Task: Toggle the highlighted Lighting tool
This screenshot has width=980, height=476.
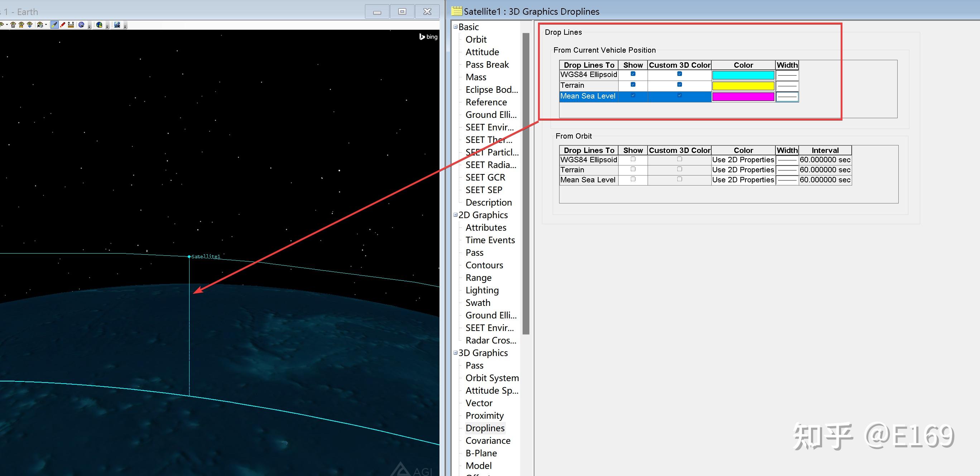Action: tap(55, 25)
